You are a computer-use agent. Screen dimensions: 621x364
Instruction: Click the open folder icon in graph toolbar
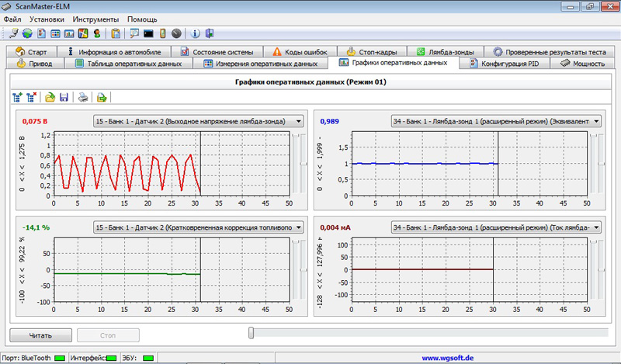point(50,97)
